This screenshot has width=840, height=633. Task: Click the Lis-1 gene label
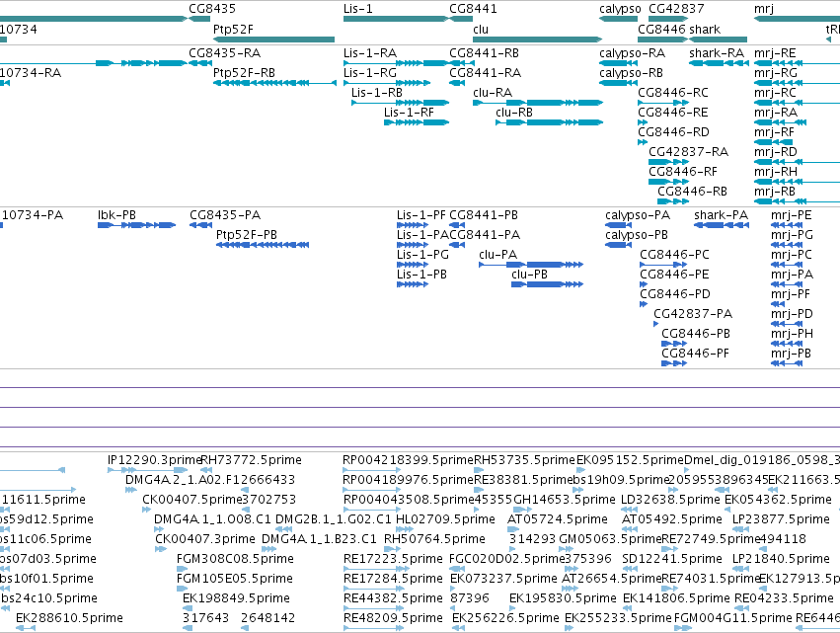[x=357, y=9]
